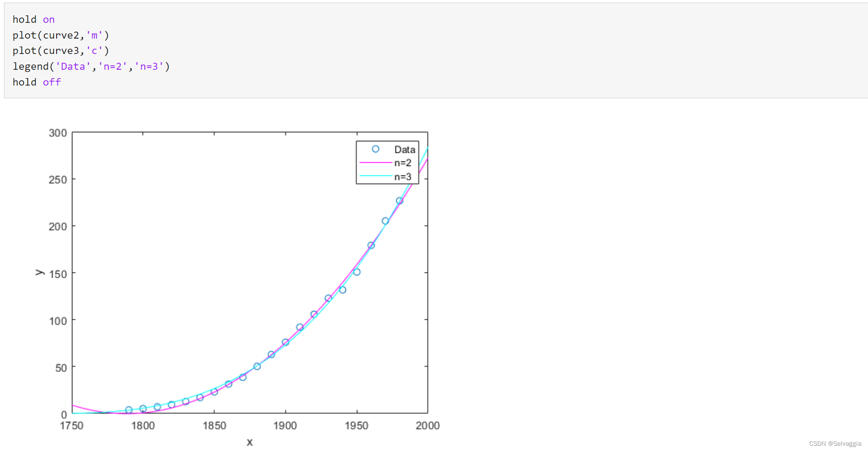Click the first data point near x=1790
The image size is (868, 451).
pyautogui.click(x=129, y=410)
